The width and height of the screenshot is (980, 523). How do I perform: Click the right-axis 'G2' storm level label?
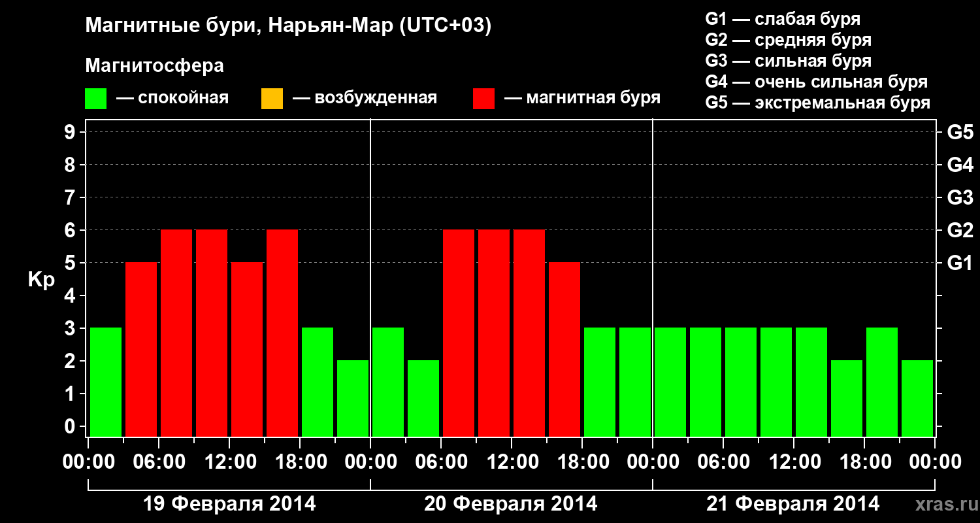(x=960, y=230)
